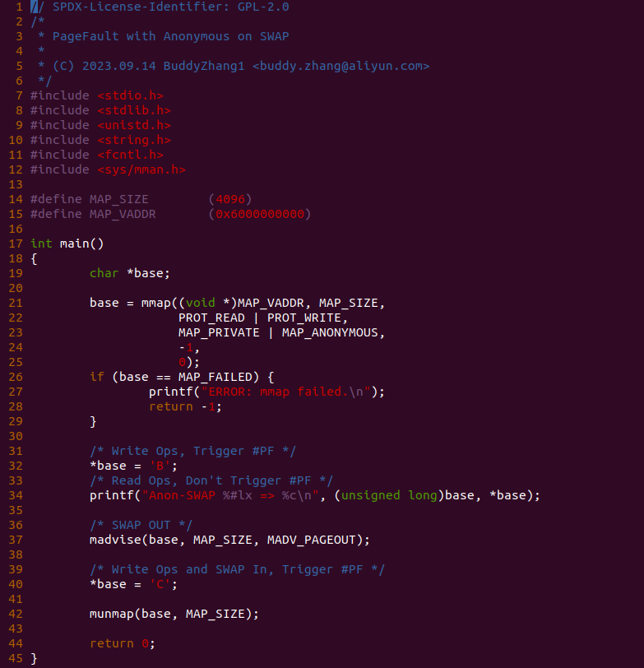Click the PROT_WRITE flag
Viewport: 644px width, 668px height.
coord(304,318)
